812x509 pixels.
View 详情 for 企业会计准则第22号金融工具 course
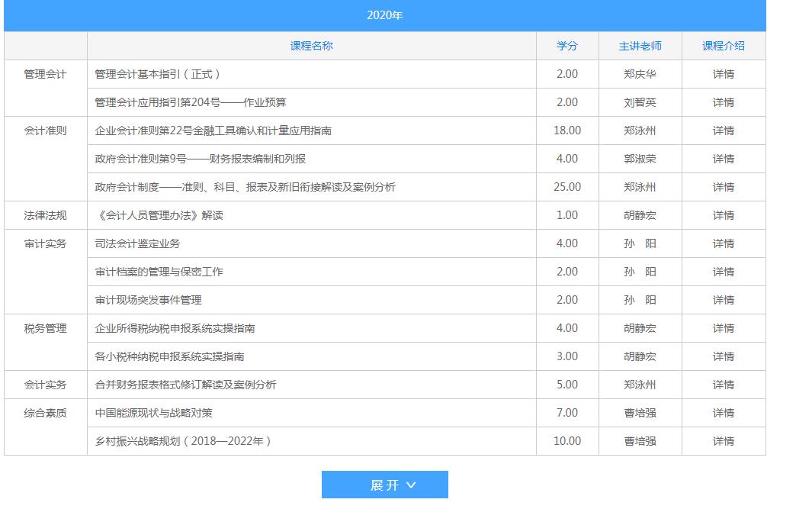pos(723,130)
